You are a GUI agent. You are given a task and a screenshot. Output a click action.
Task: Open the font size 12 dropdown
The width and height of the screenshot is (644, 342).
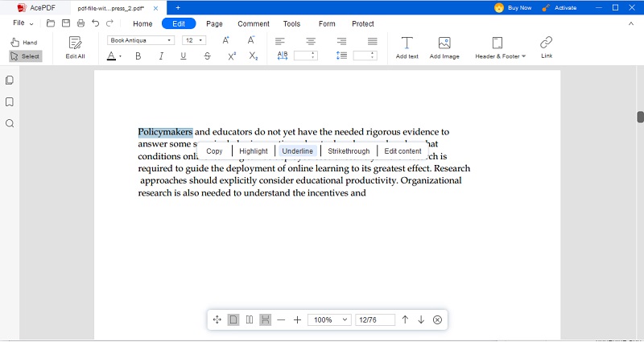coord(194,40)
